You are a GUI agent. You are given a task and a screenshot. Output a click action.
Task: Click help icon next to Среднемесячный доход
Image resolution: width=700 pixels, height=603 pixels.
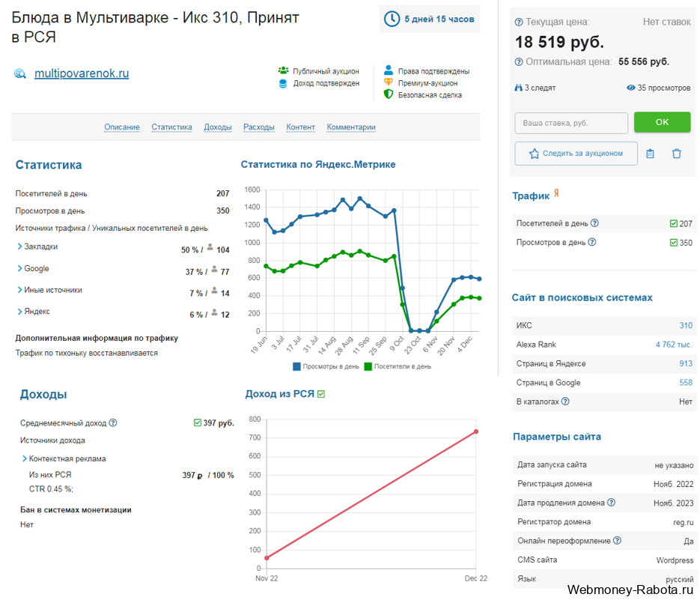click(x=113, y=422)
